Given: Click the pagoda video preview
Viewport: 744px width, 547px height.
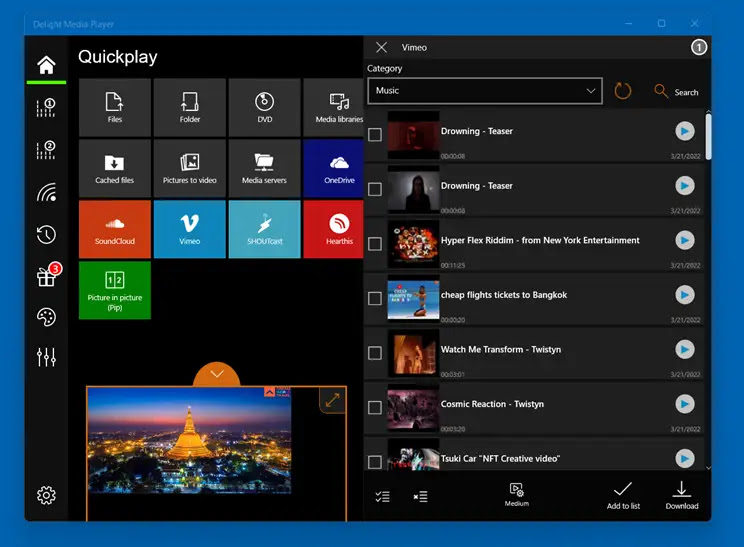Looking at the screenshot, I should point(189,441).
